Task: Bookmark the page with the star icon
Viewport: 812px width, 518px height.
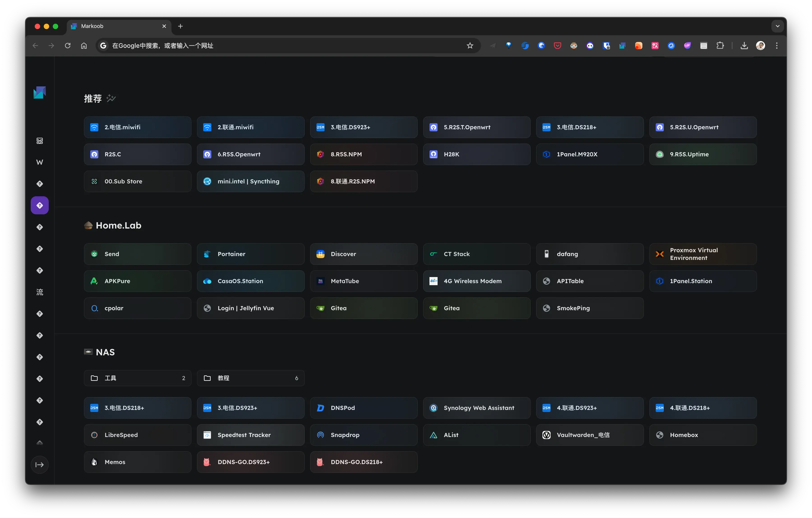Action: click(470, 46)
